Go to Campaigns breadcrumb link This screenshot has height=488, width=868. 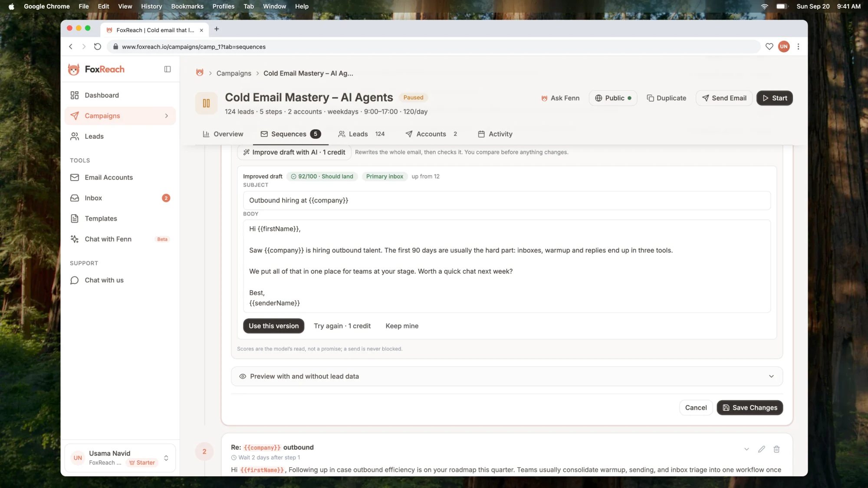pos(233,73)
